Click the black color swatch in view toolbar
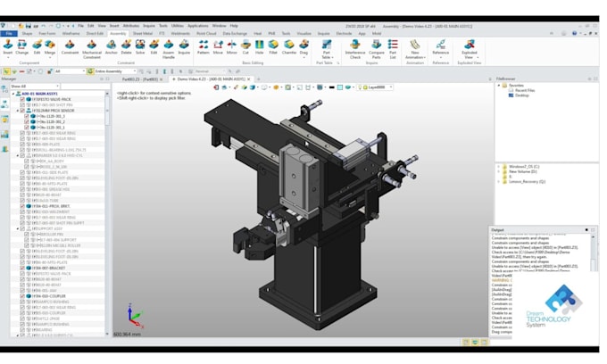Image resolution: width=607 pixels, height=364 pixels. click(332, 87)
